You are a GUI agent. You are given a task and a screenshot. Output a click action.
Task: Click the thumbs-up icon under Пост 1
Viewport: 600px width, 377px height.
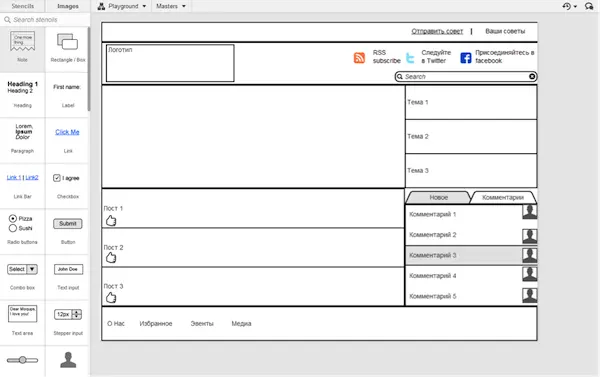111,220
